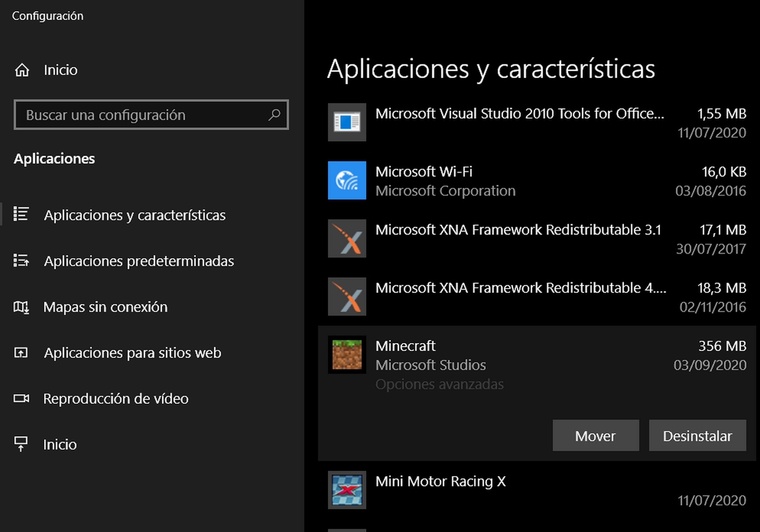
Task: Click the XNA Framework Redistributable 3.1 icon
Action: 347,238
